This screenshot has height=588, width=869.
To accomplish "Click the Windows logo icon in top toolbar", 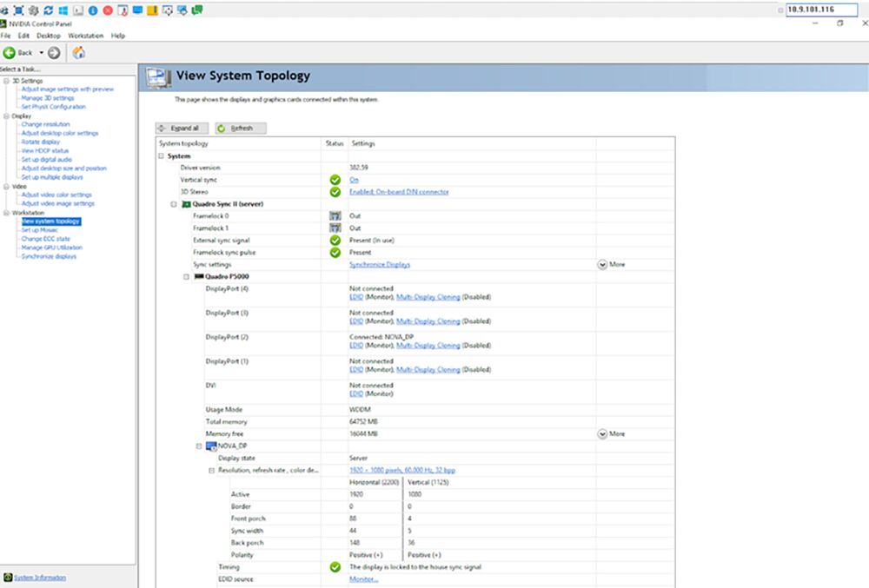I will click(63, 10).
